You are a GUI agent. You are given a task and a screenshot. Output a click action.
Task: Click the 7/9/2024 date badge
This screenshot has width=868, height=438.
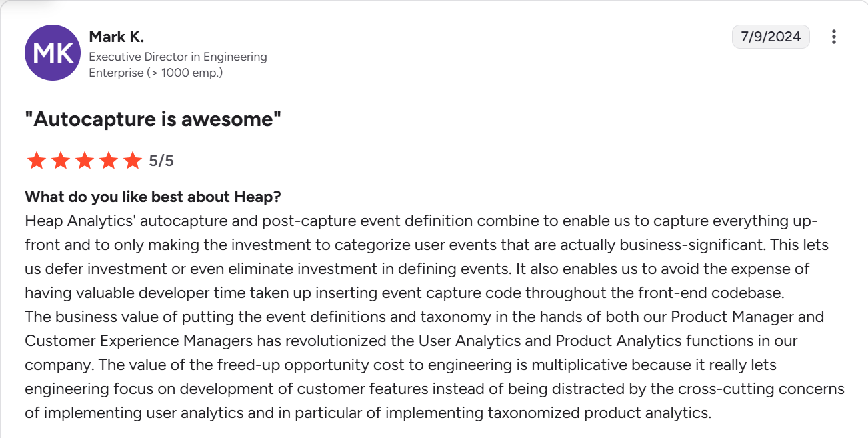coord(770,37)
